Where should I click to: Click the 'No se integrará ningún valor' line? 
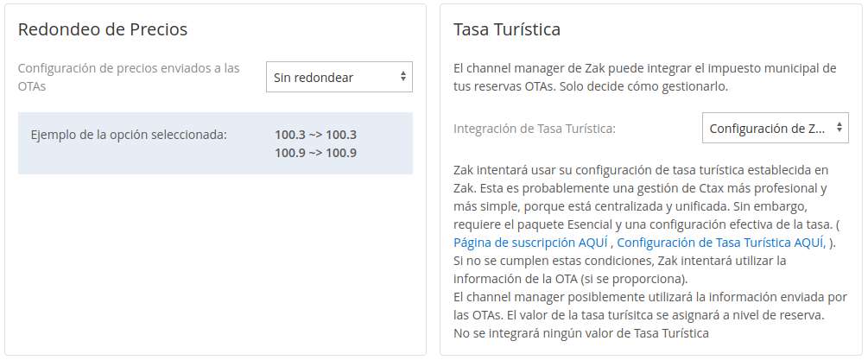580,332
